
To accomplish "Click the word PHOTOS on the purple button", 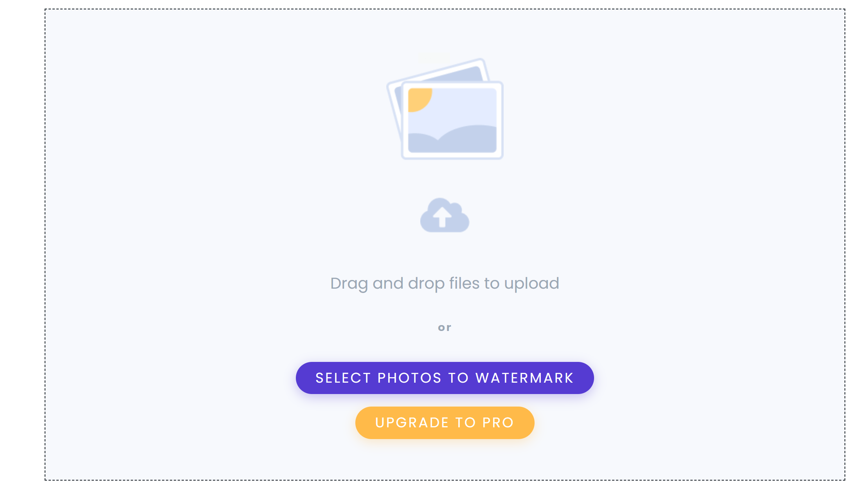I will (409, 378).
